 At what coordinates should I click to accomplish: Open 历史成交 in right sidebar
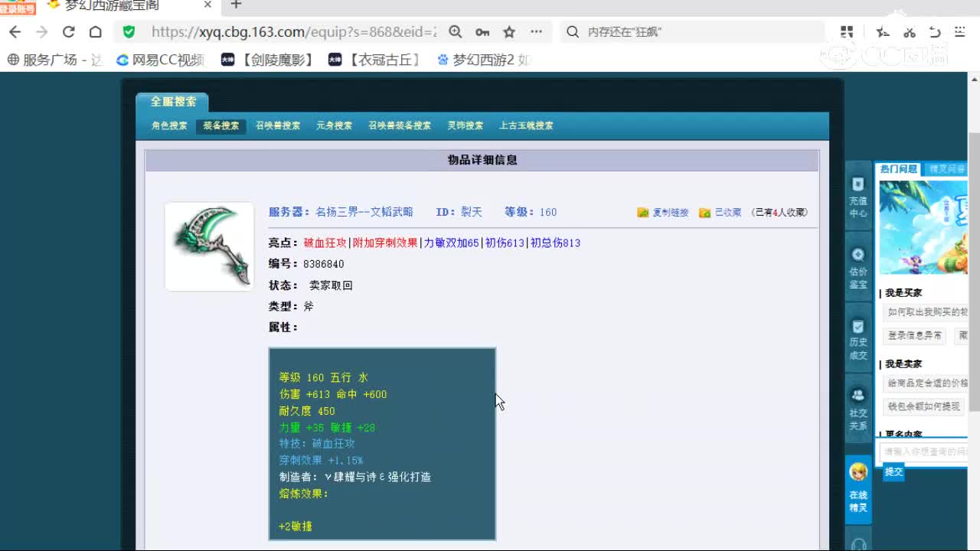[x=858, y=339]
